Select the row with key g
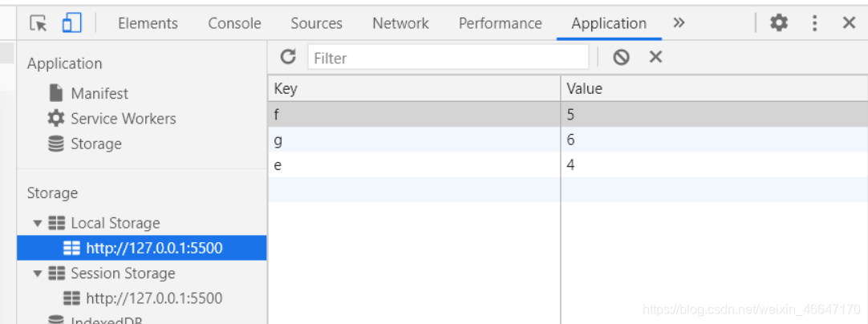The width and height of the screenshot is (868, 324). [414, 140]
